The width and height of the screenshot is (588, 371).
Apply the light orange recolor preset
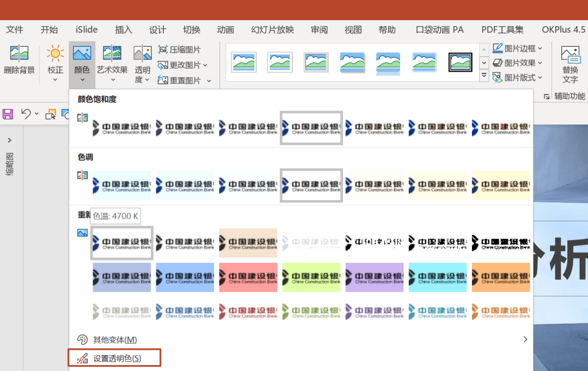[501, 311]
